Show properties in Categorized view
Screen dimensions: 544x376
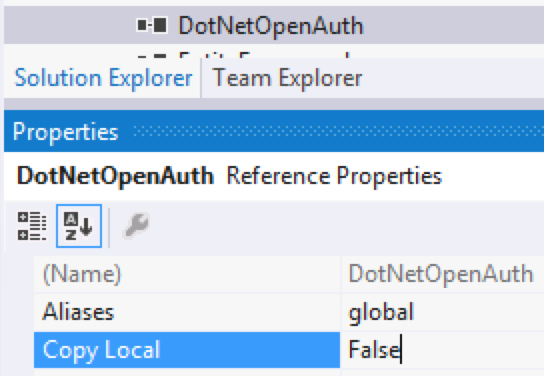tap(32, 226)
